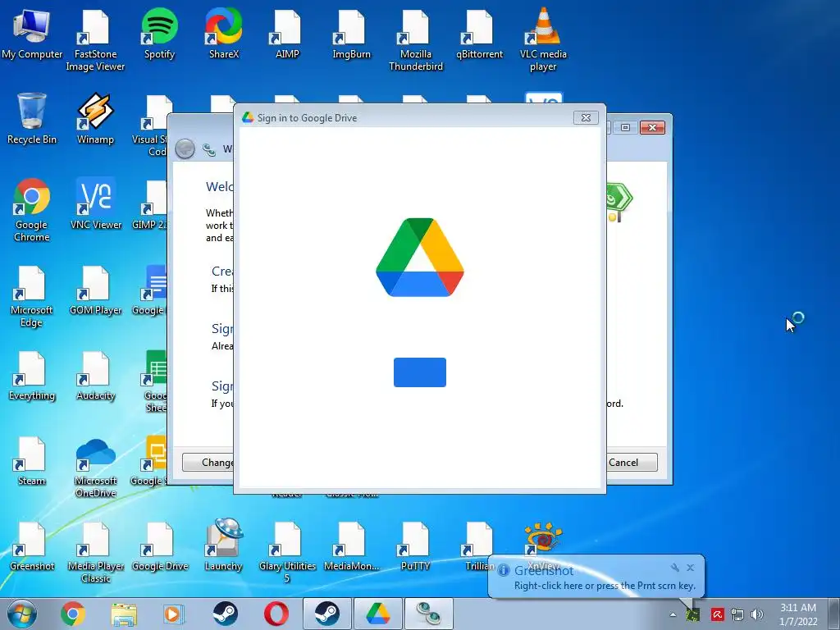The height and width of the screenshot is (630, 840).
Task: Open Greenshot balloon settings wrench
Action: (x=675, y=568)
